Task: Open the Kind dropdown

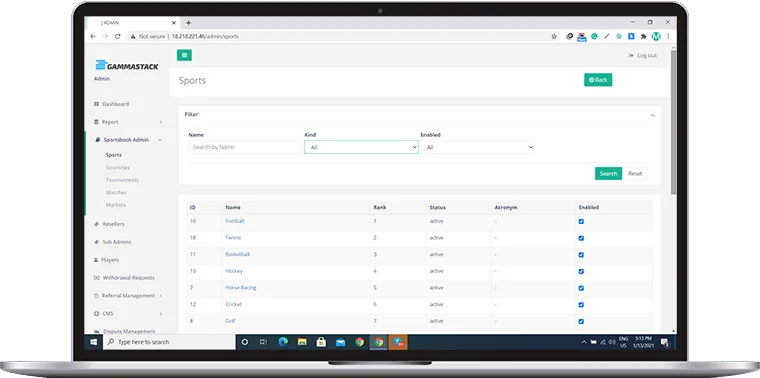Action: click(361, 147)
